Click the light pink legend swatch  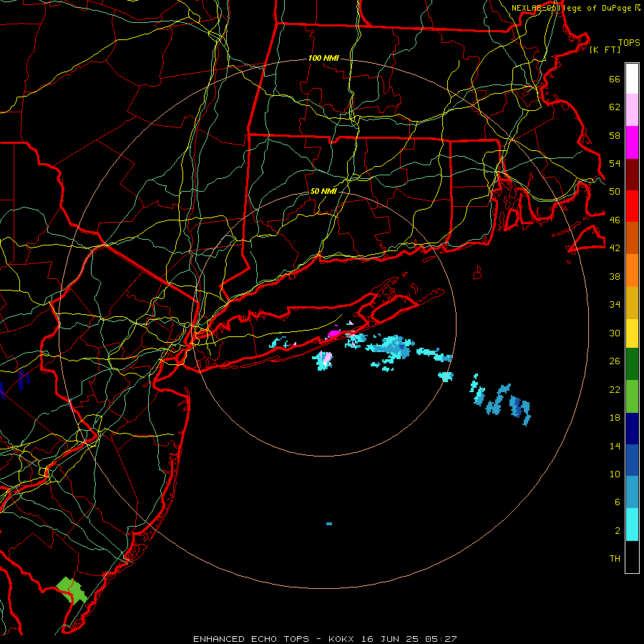(632, 110)
